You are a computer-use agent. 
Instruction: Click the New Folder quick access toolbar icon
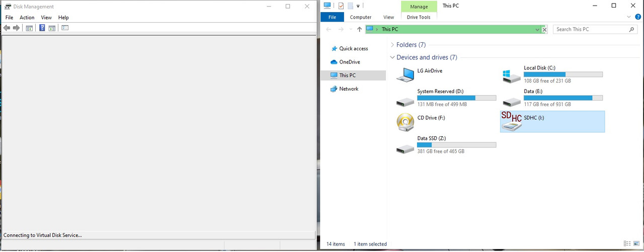click(350, 6)
